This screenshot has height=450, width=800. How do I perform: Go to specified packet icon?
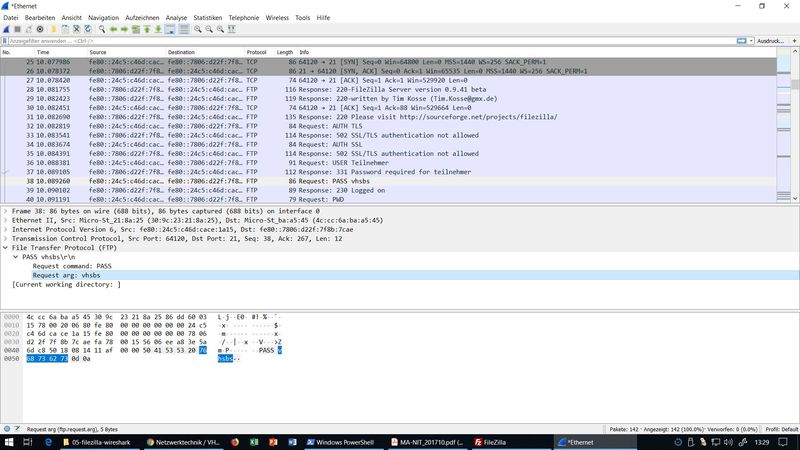(x=136, y=29)
